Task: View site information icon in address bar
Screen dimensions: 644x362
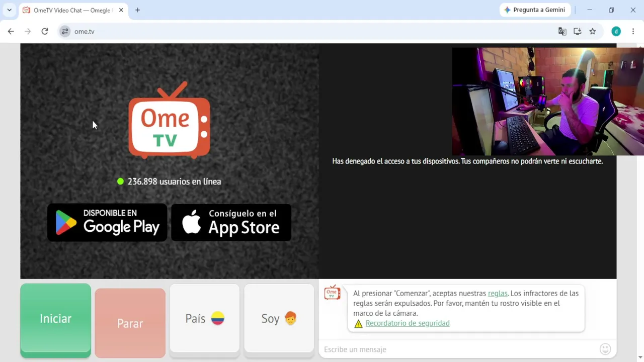Action: [65, 31]
